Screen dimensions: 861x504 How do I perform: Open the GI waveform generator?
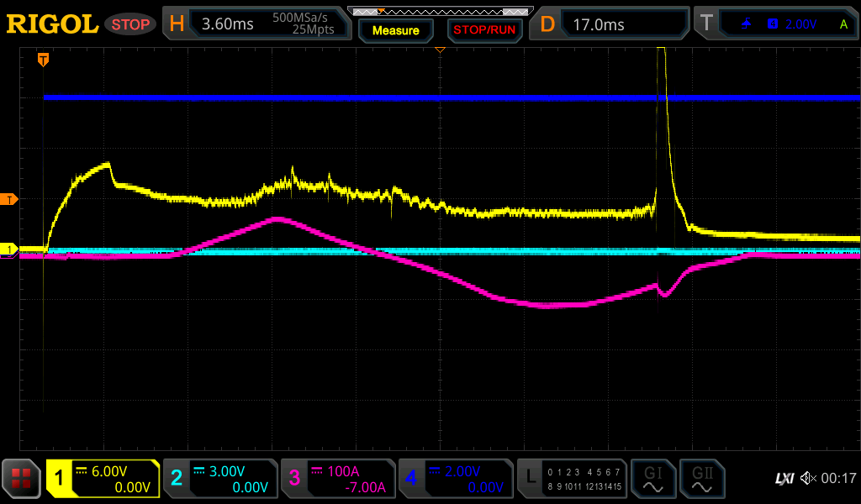pyautogui.click(x=653, y=479)
